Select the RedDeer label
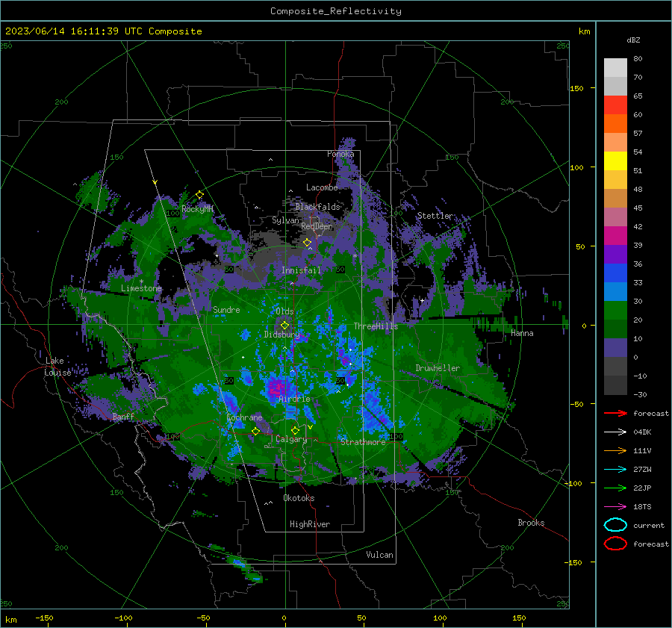The width and height of the screenshot is (672, 628). tap(317, 226)
